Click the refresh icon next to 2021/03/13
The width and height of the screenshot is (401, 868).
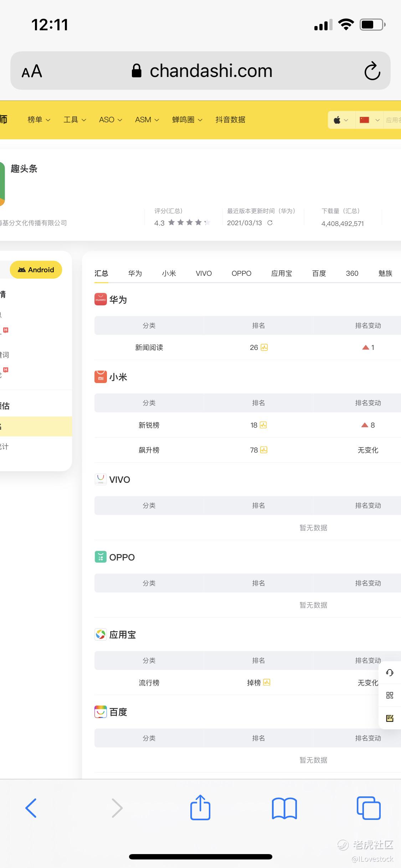[x=270, y=223]
